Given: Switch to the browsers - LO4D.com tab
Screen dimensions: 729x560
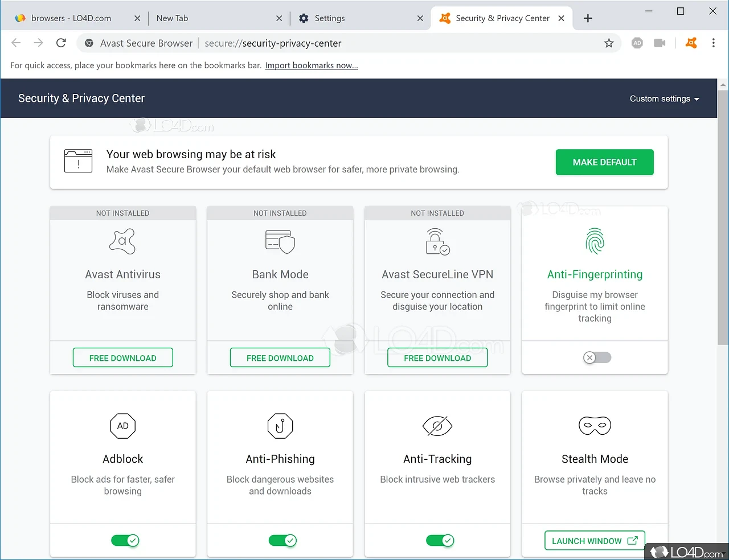Looking at the screenshot, I should click(71, 18).
